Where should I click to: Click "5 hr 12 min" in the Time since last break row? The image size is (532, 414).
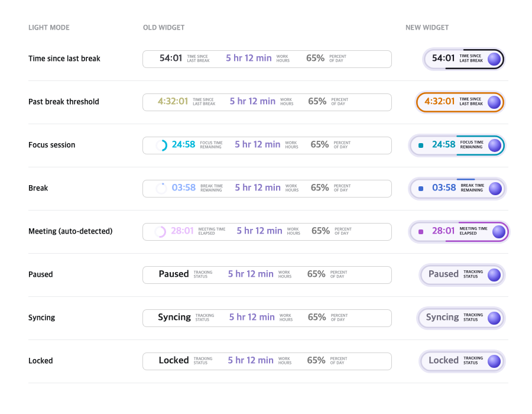point(249,58)
